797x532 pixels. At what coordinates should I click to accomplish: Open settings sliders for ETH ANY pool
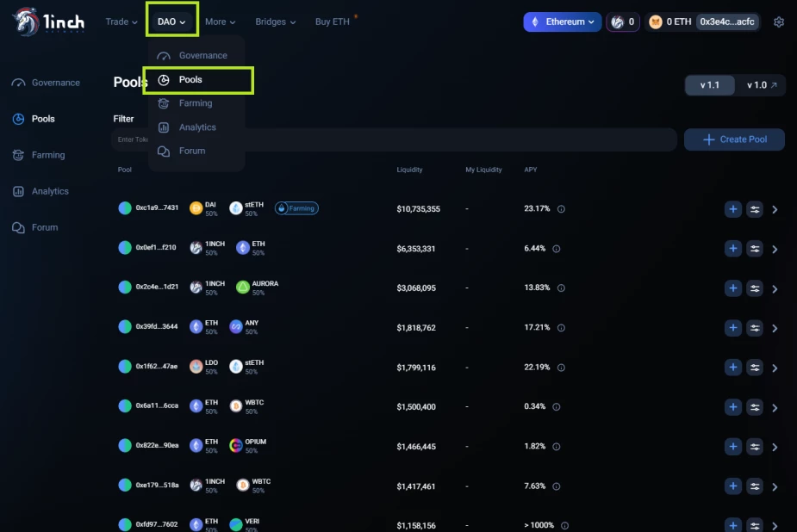coord(755,328)
